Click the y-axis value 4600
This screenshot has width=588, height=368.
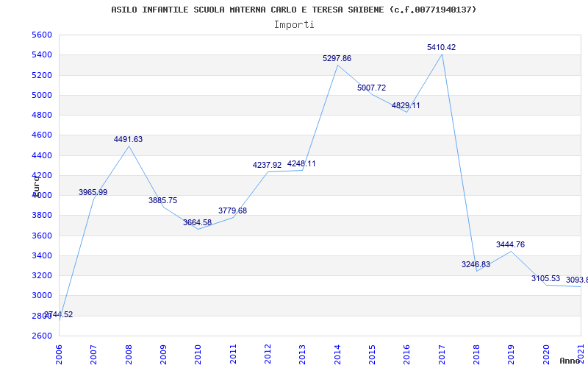(x=42, y=135)
